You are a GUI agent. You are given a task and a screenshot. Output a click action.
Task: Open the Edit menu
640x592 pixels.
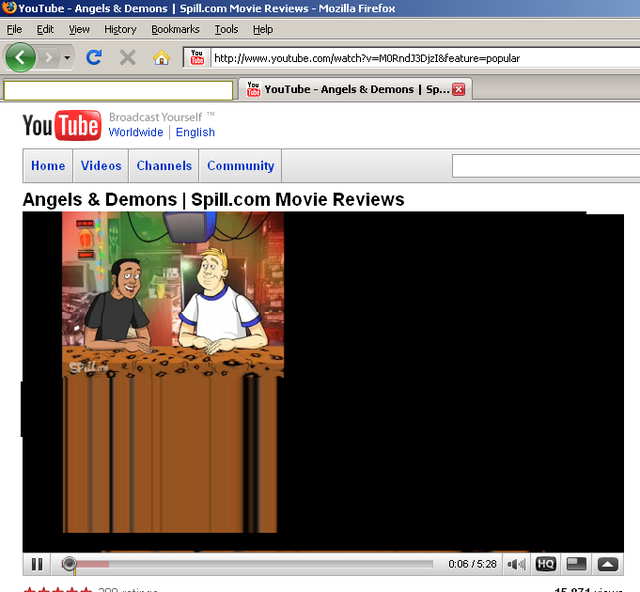point(45,29)
